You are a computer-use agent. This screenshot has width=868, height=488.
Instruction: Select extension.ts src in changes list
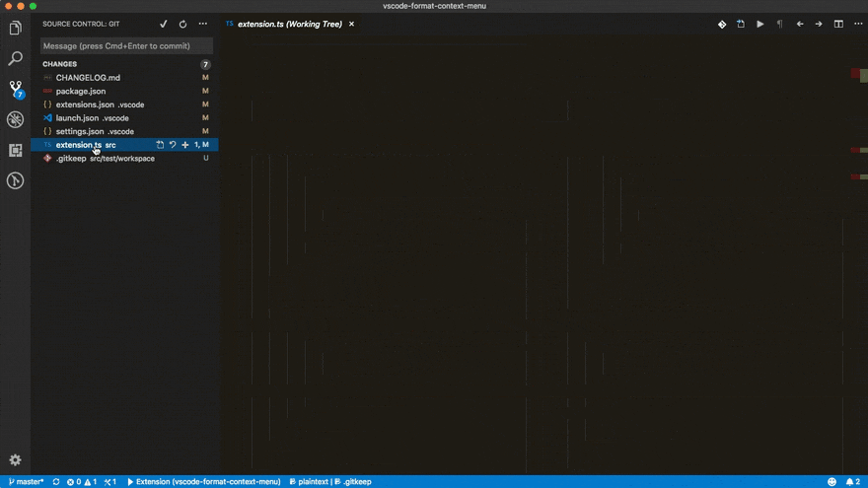[124, 144]
